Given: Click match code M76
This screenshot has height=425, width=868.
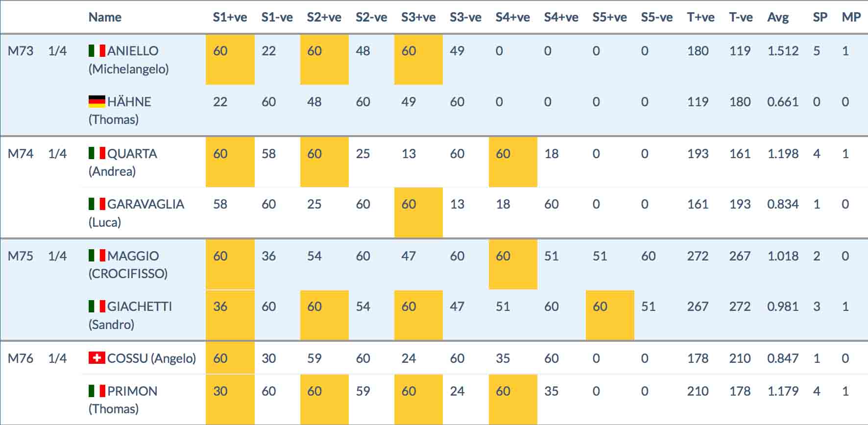Looking at the screenshot, I should 21,358.
